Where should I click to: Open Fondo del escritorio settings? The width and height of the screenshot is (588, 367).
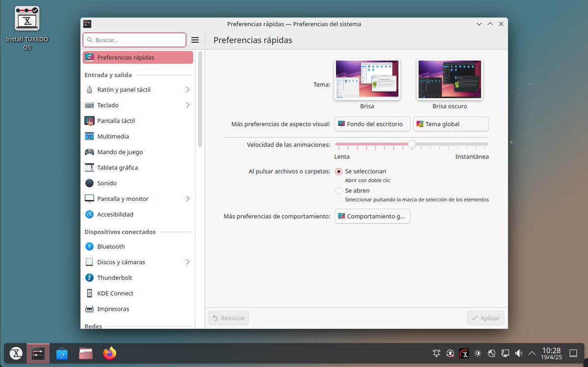point(372,124)
